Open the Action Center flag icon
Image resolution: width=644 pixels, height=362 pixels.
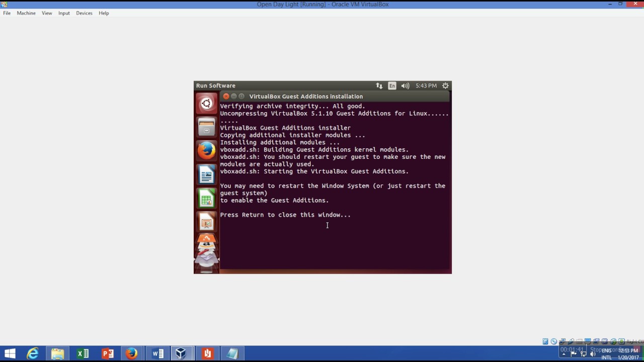point(574,354)
